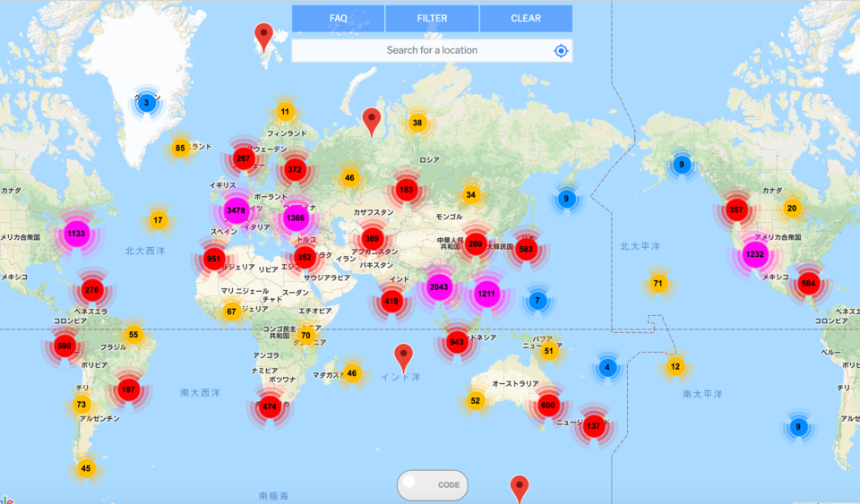This screenshot has height=504, width=860.
Task: Click the red 267 cluster over Norway
Action: click(243, 158)
